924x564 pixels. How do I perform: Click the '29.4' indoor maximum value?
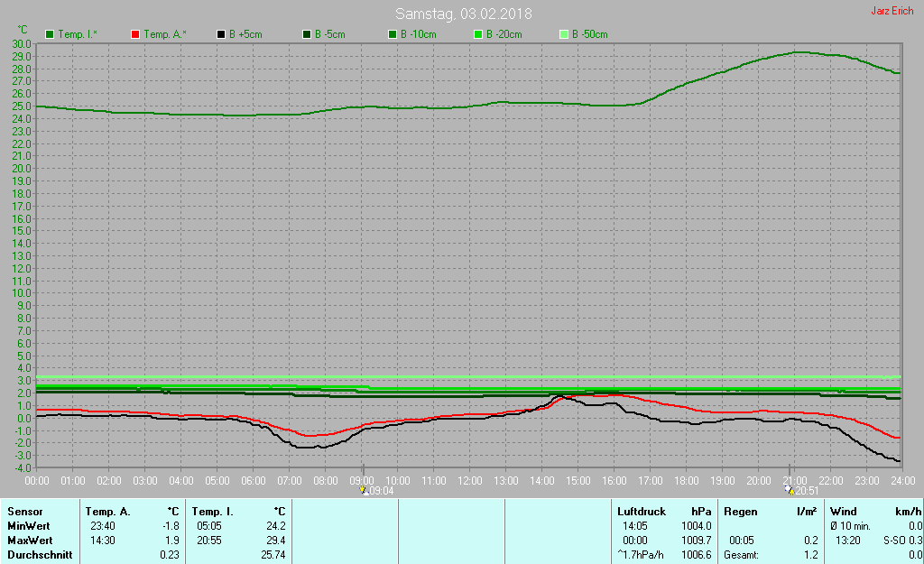tap(276, 541)
